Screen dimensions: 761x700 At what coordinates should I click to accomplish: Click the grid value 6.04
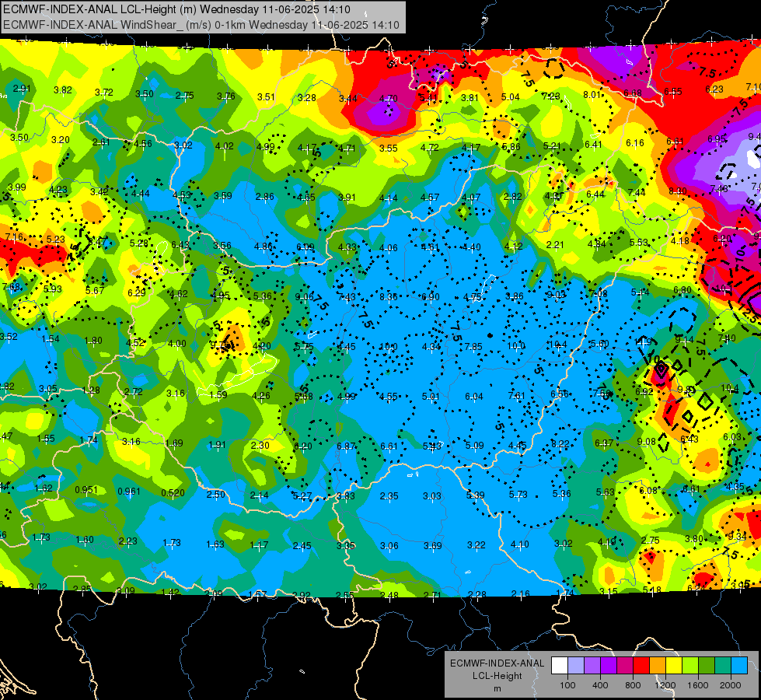[x=474, y=397]
